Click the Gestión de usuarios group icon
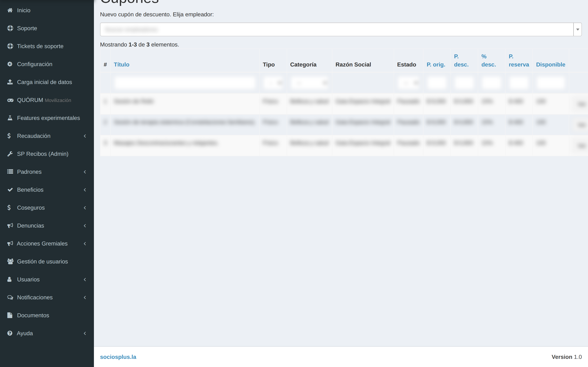Viewport: 588px width, 367px height. click(10, 261)
